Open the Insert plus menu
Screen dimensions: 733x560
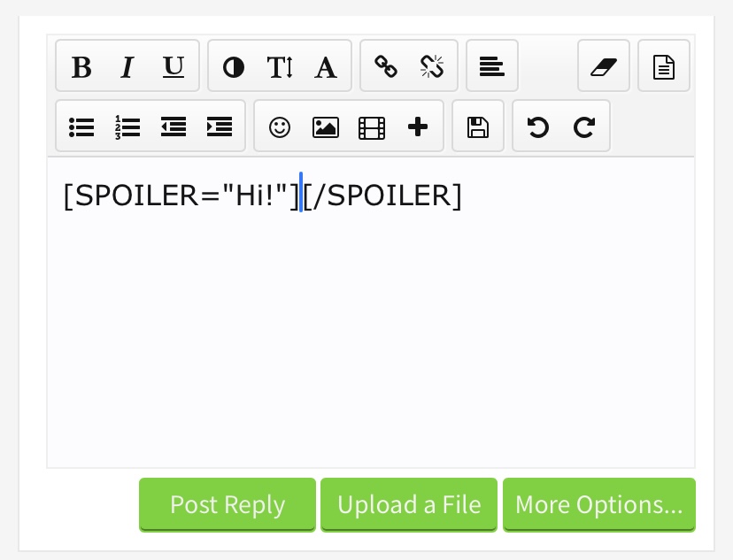(x=418, y=127)
